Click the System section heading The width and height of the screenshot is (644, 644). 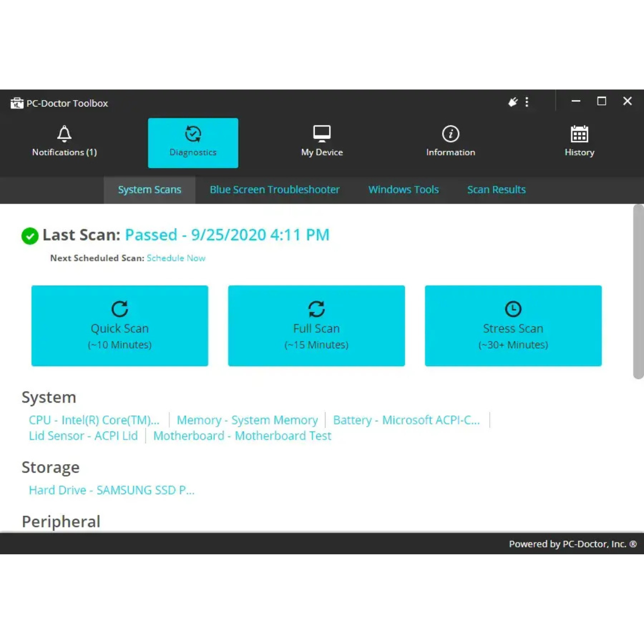pos(49,397)
